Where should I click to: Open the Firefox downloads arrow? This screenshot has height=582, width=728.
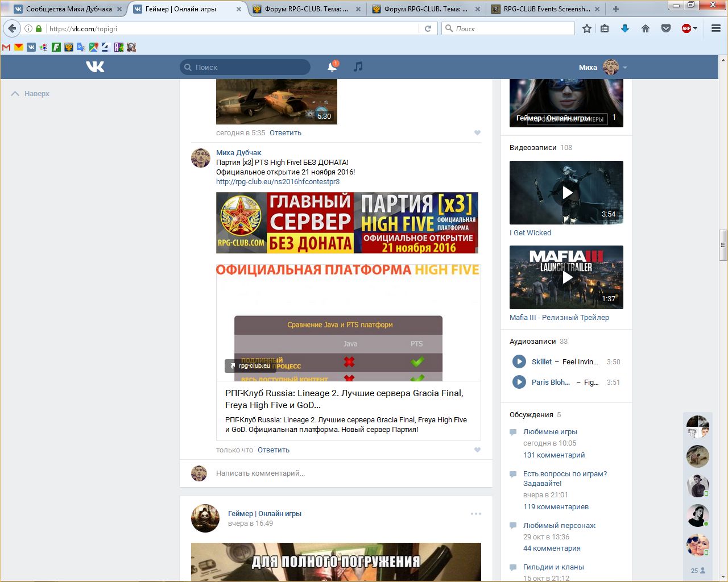tap(624, 28)
